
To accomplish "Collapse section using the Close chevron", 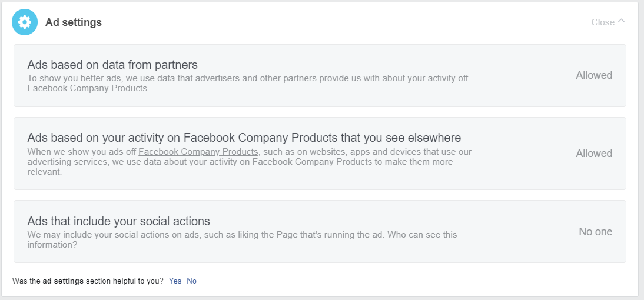I will (622, 21).
